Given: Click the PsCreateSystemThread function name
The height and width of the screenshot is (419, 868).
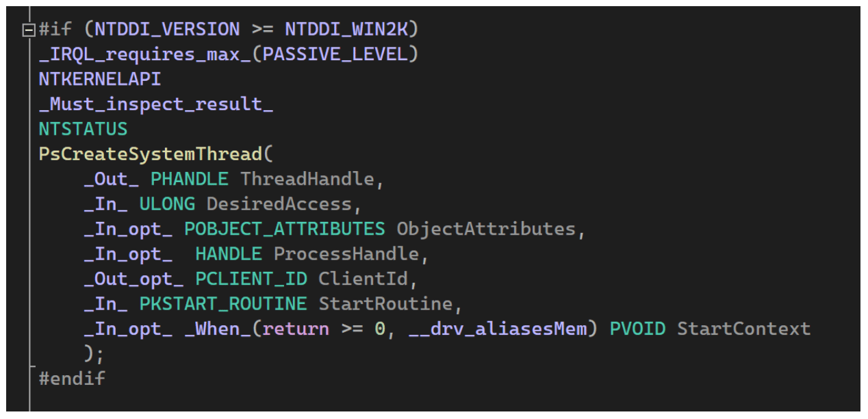Looking at the screenshot, I should 151,154.
